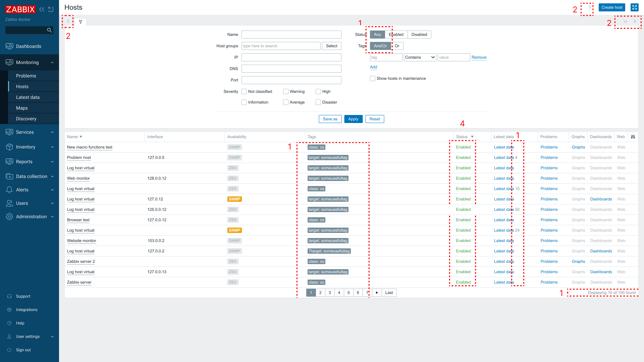Sort table by Status column header
Image resolution: width=644 pixels, height=362 pixels.
pos(462,137)
